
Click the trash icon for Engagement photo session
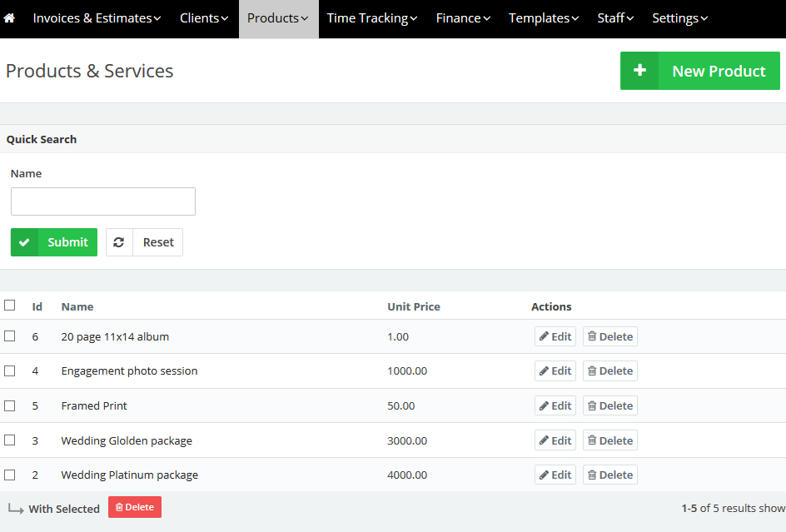[594, 370]
